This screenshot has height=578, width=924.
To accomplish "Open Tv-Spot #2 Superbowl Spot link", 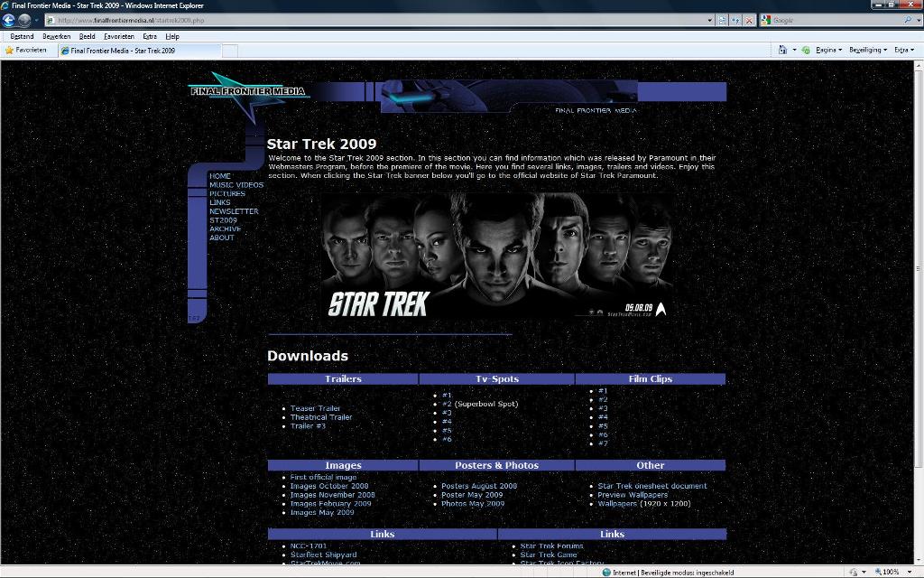I will coord(447,405).
